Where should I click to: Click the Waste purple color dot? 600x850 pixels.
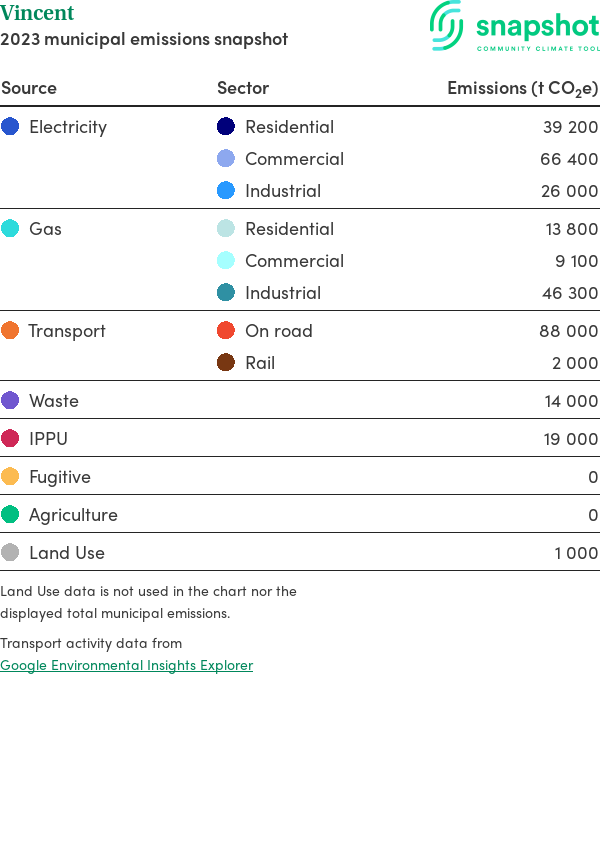(10, 401)
